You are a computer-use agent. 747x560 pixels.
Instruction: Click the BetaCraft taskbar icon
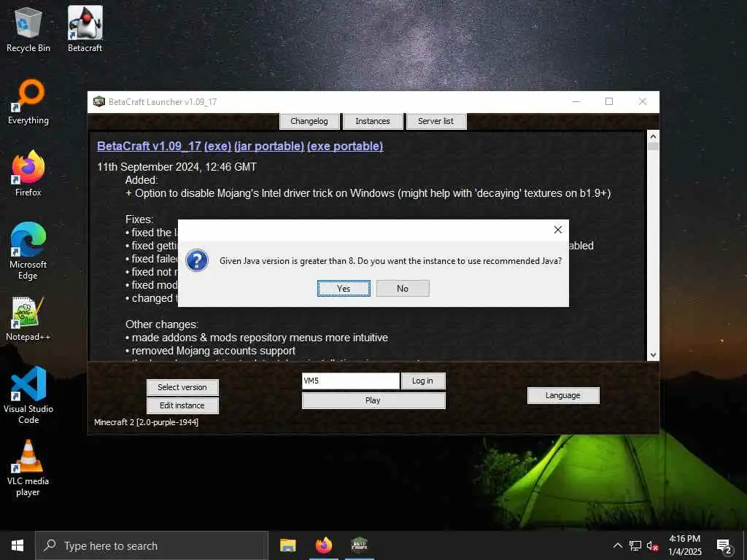pyautogui.click(x=359, y=545)
